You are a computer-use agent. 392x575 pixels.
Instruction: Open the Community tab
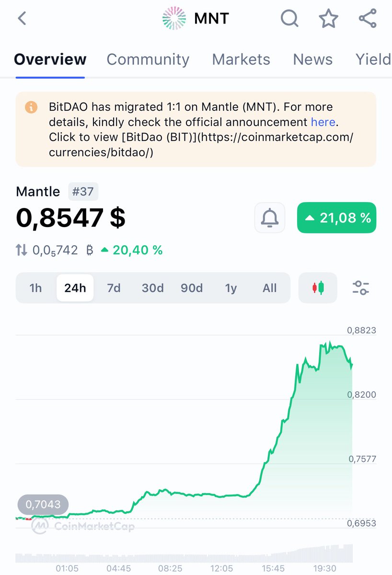148,59
